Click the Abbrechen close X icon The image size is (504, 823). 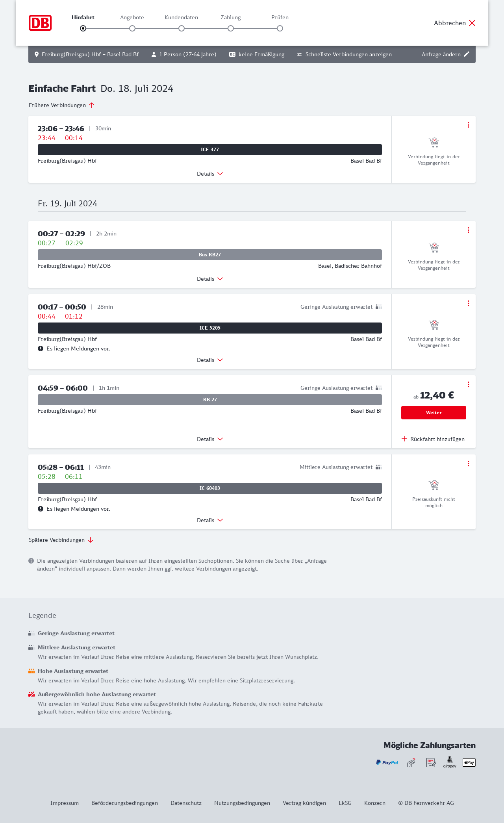pyautogui.click(x=472, y=23)
